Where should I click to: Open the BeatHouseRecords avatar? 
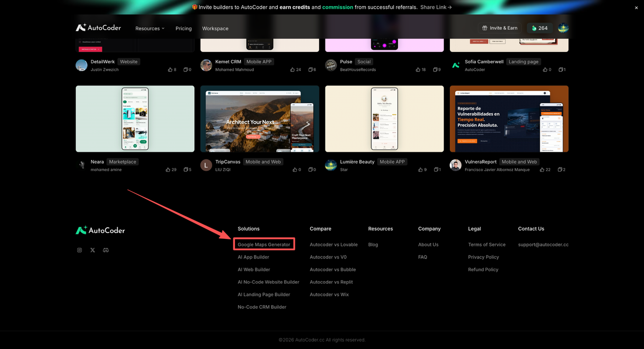(331, 65)
